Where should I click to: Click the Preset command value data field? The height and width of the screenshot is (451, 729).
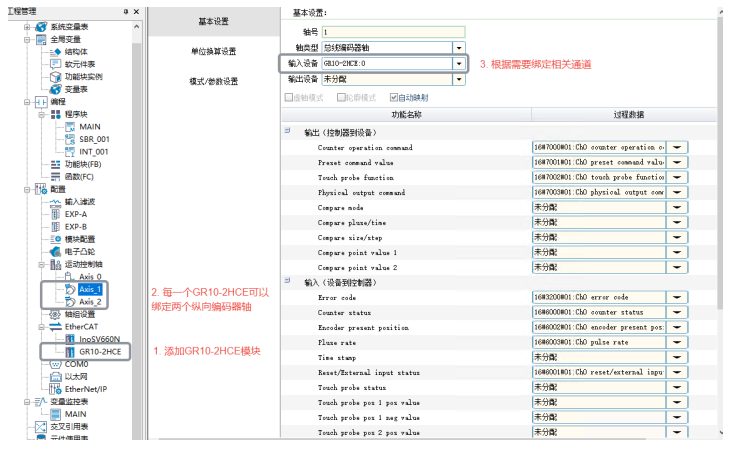pyautogui.click(x=599, y=162)
